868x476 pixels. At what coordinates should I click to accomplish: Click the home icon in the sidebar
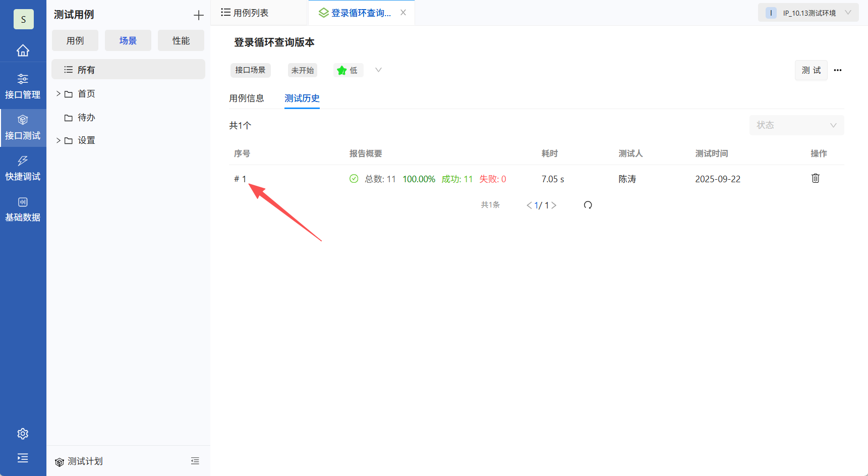[x=23, y=50]
